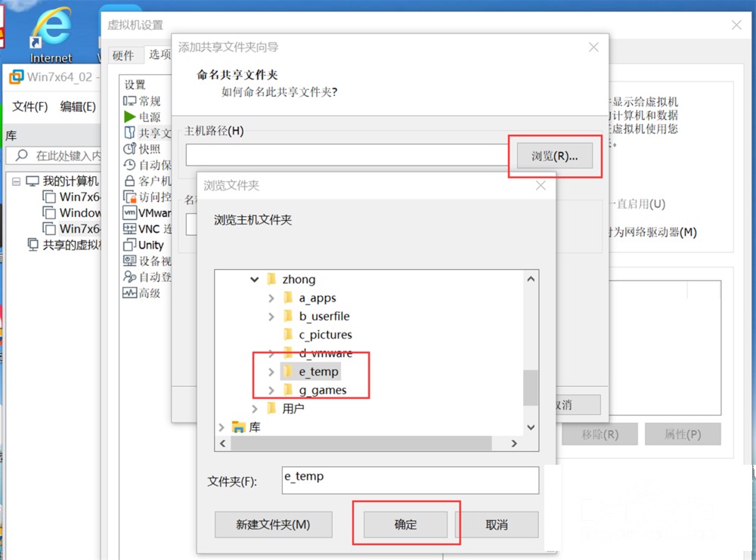Image resolution: width=756 pixels, height=560 pixels.
Task: Click the folder tree vertical scrollbar thumb
Action: pyautogui.click(x=531, y=388)
